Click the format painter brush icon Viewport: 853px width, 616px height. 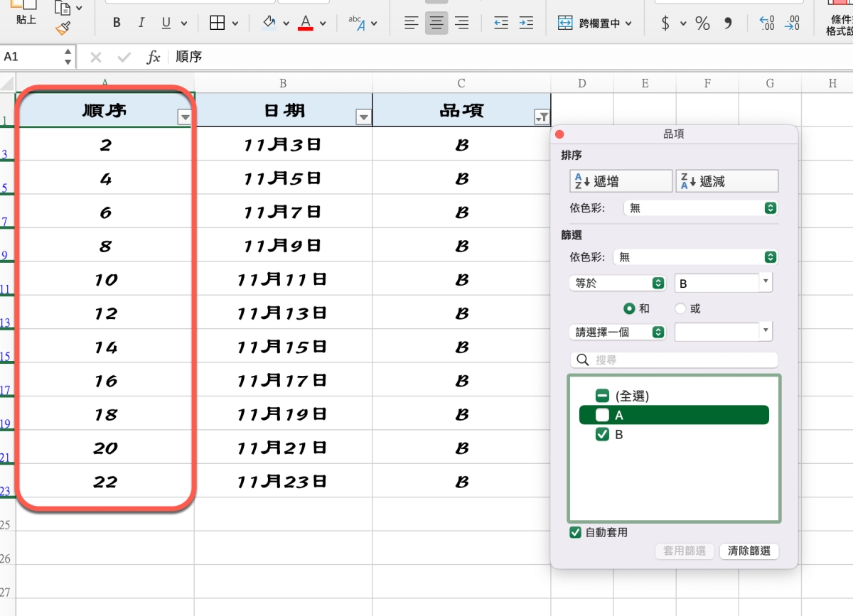(63, 28)
